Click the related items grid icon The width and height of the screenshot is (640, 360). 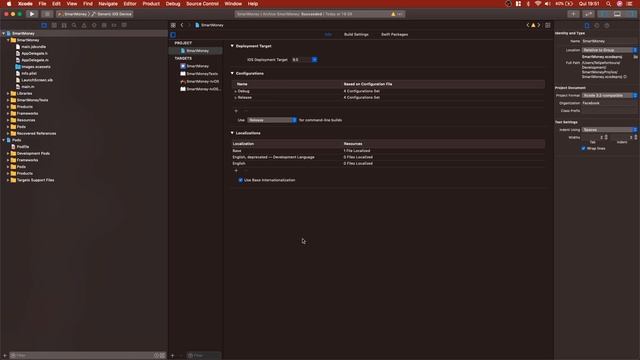pyautogui.click(x=173, y=25)
